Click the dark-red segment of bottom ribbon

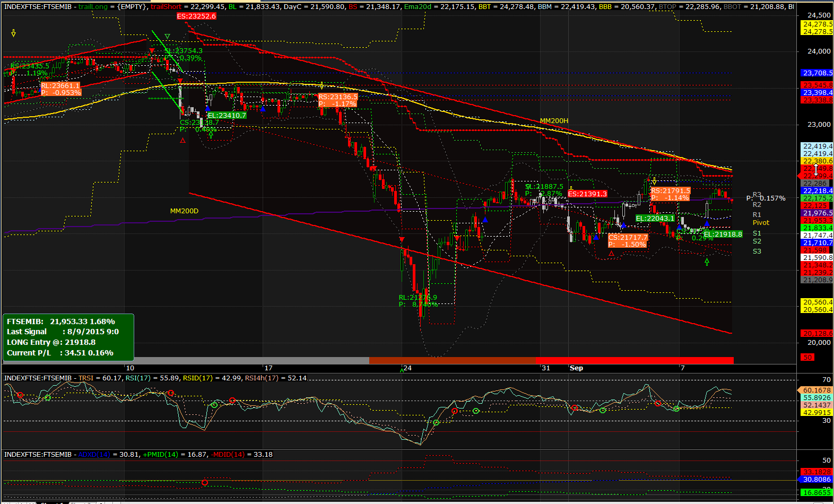[x=452, y=361]
